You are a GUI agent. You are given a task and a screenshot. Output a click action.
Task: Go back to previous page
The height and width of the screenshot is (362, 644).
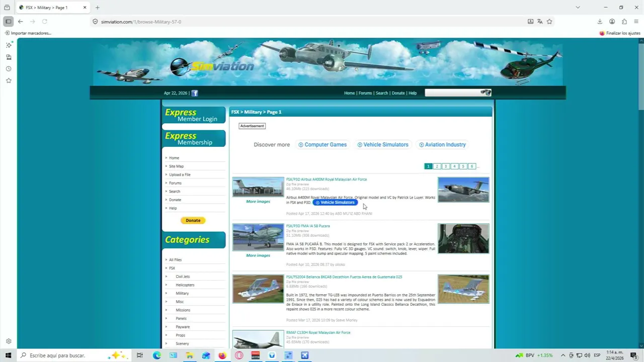tap(20, 22)
